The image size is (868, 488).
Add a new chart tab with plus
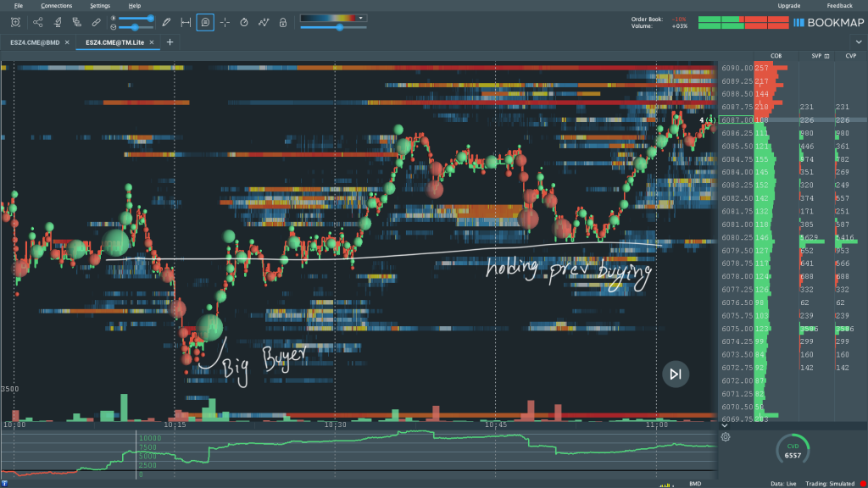coord(170,42)
